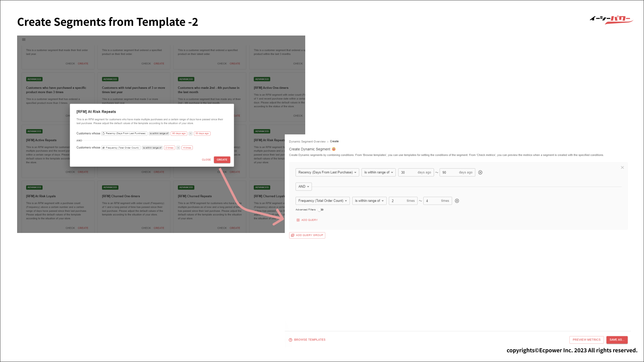Screen dimensions: 644x362
Task: Click the red CREATE button in the modal
Action: coord(222,160)
